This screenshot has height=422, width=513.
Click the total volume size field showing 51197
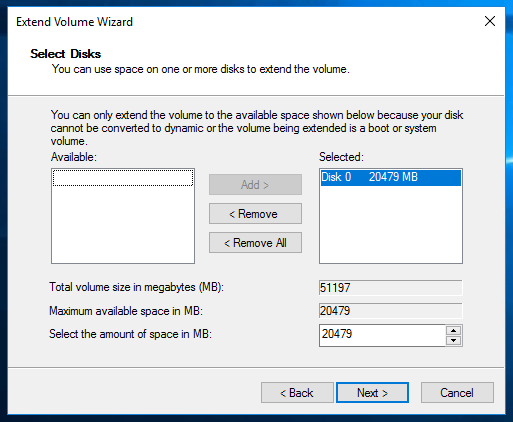pyautogui.click(x=391, y=288)
